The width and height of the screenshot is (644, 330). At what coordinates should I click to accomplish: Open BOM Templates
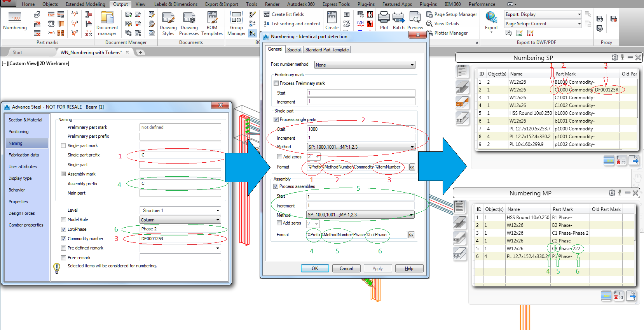click(x=212, y=24)
